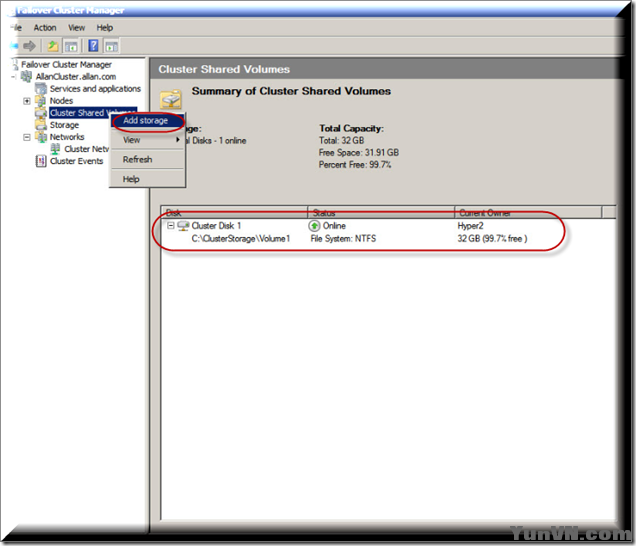Click the Cluster Network icon under Networks
Image resolution: width=636 pixels, height=546 pixels.
click(x=56, y=149)
